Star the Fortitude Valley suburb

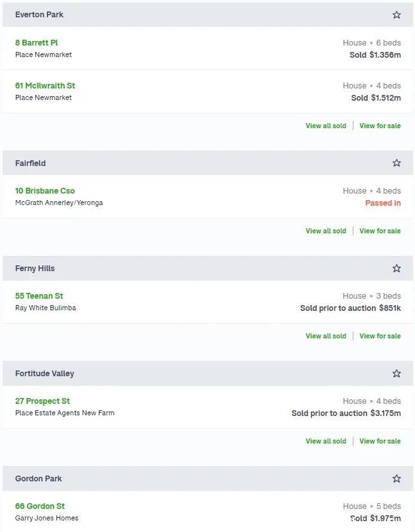(396, 374)
